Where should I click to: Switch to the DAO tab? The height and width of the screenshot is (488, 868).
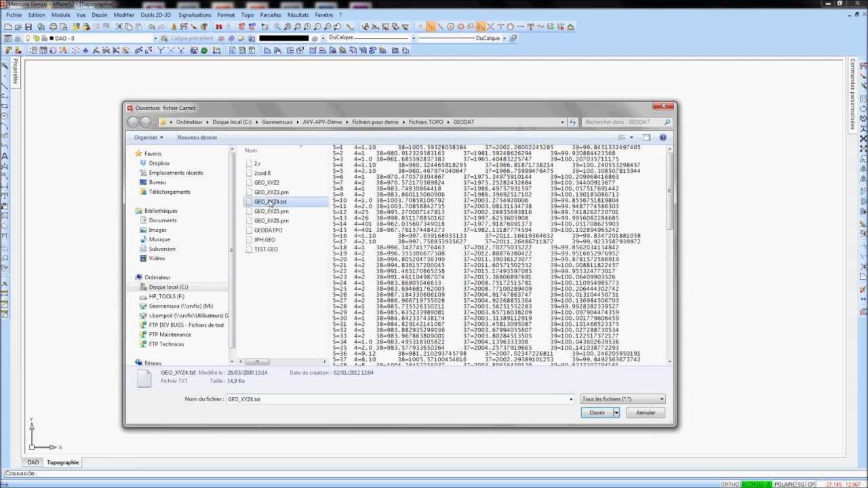tap(33, 462)
